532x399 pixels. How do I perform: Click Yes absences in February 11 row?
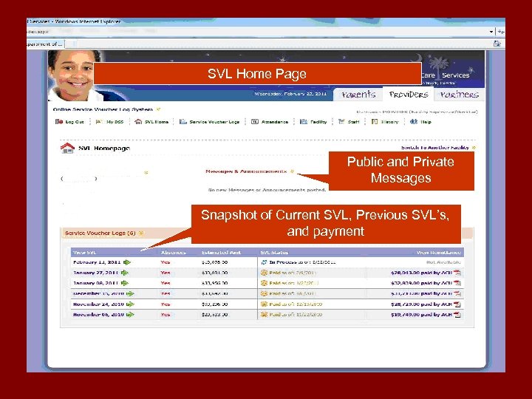166,262
